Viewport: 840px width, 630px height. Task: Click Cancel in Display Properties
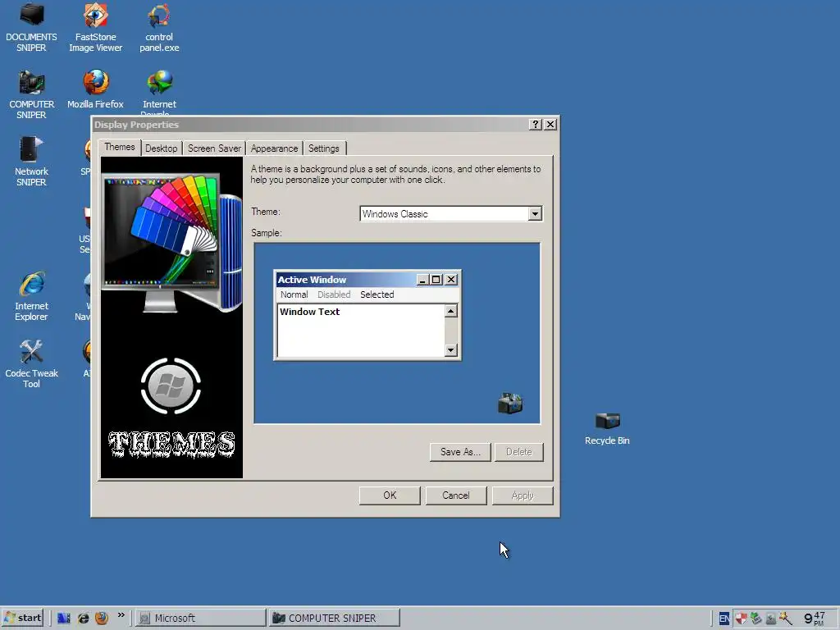(456, 495)
